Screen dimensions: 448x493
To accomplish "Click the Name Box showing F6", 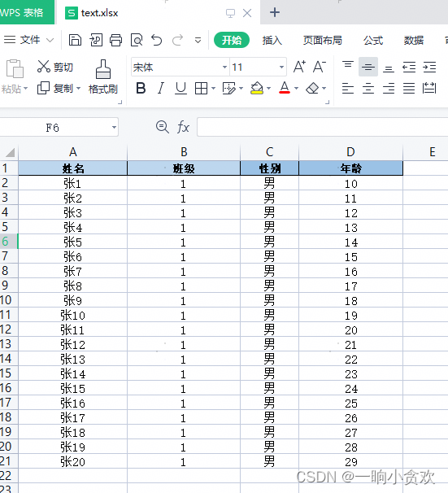I will (59, 128).
